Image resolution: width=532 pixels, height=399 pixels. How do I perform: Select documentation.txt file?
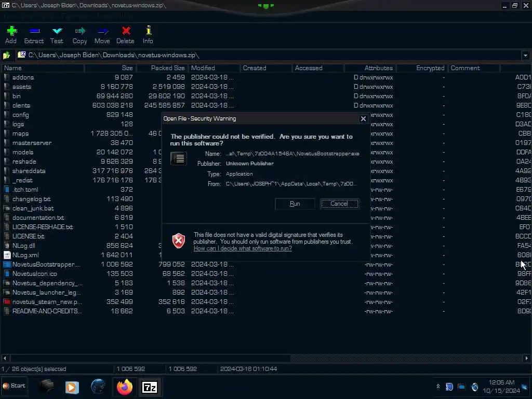(x=38, y=218)
